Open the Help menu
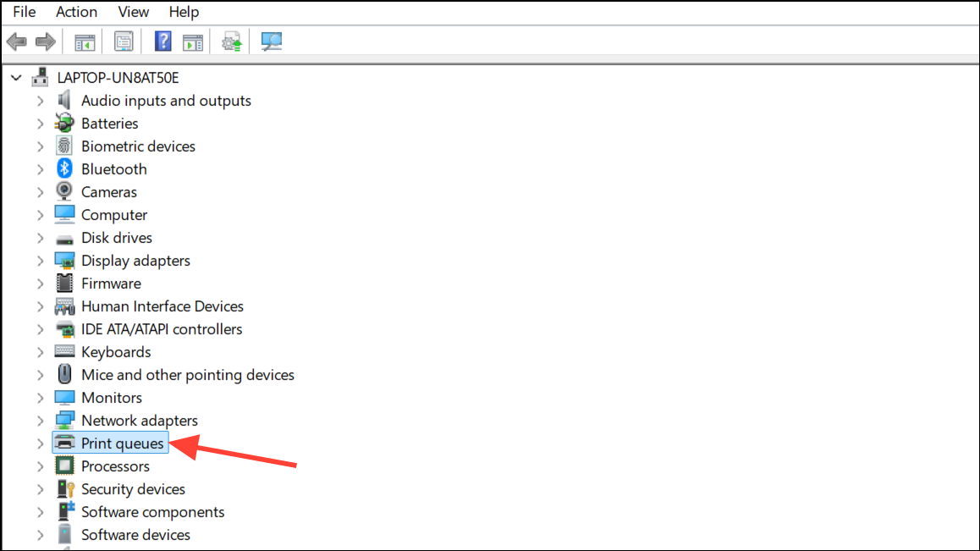Screen dimensions: 980x551 click(x=184, y=12)
